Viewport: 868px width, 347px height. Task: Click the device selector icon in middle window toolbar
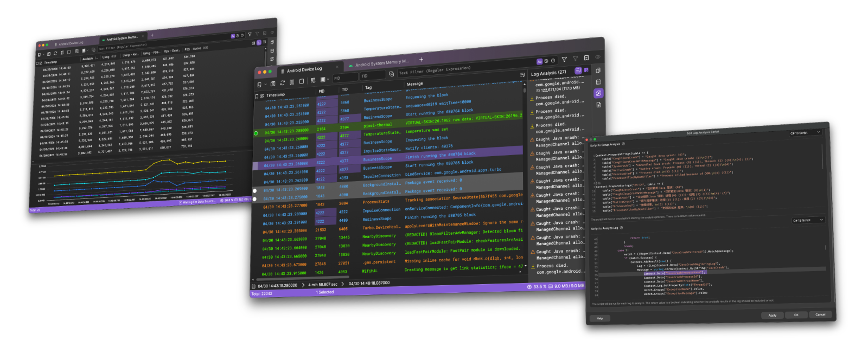[259, 85]
